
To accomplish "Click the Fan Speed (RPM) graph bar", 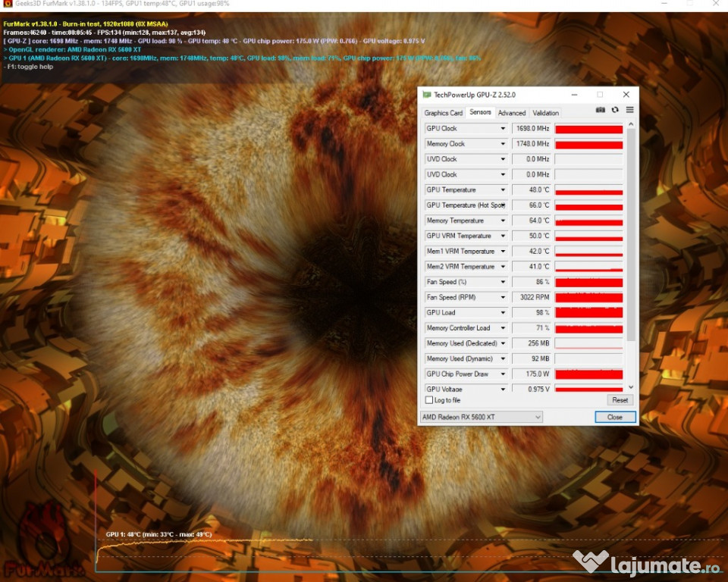I will coord(588,297).
